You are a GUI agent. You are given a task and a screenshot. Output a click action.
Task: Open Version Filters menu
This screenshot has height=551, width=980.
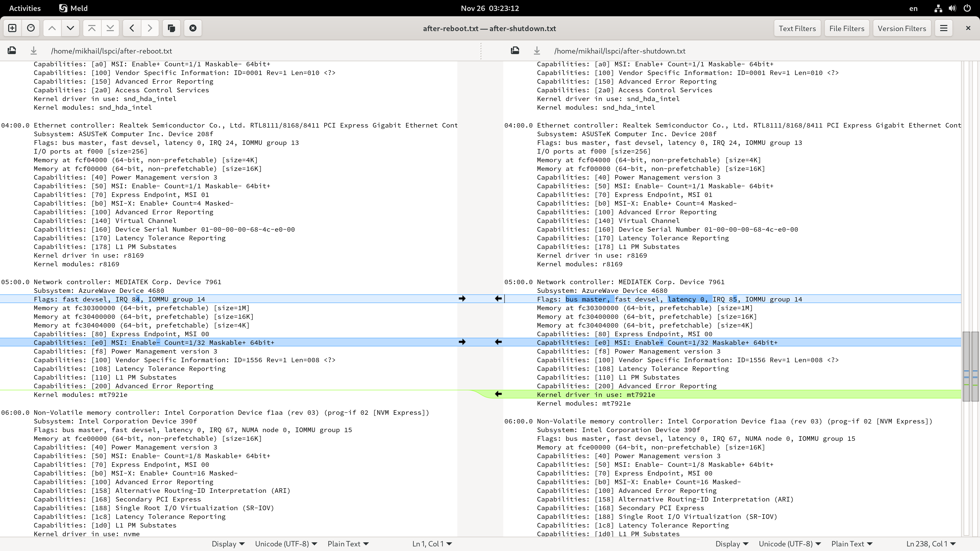(902, 28)
